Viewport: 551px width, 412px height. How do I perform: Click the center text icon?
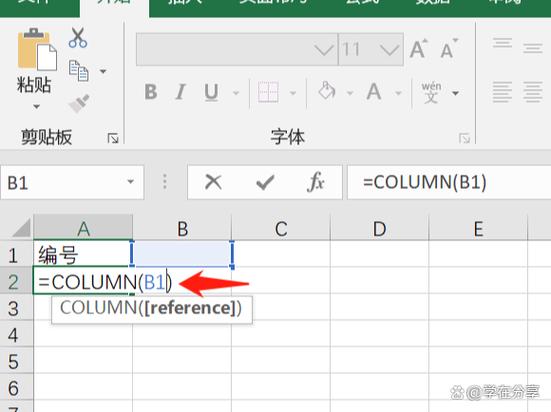533,92
